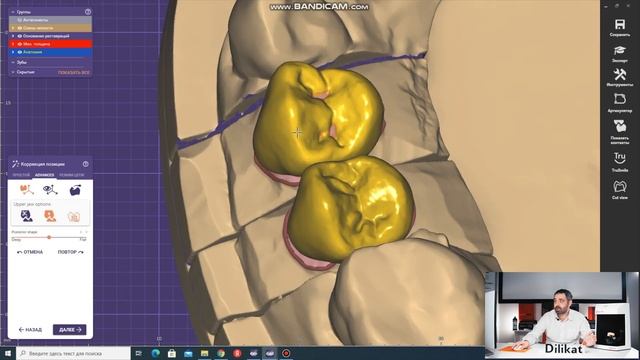Collapse the Группы section
The width and height of the screenshot is (640, 360).
[x=13, y=12]
